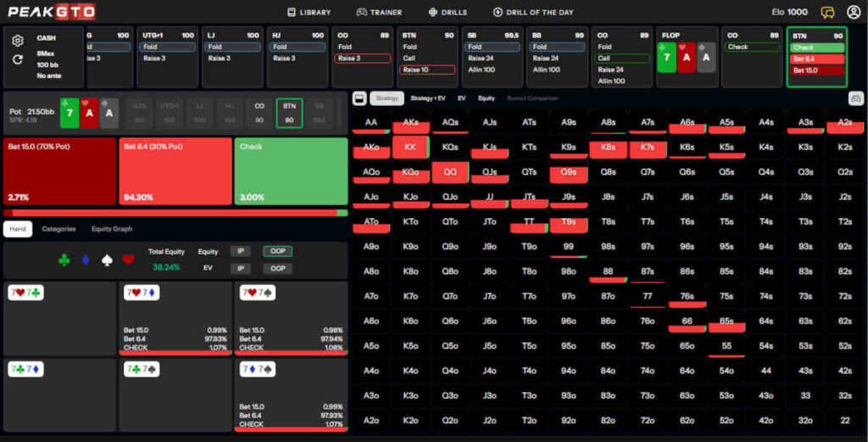Select the Bet 6.4 (30% Pot) action
This screenshot has height=442, width=868.
coord(175,171)
